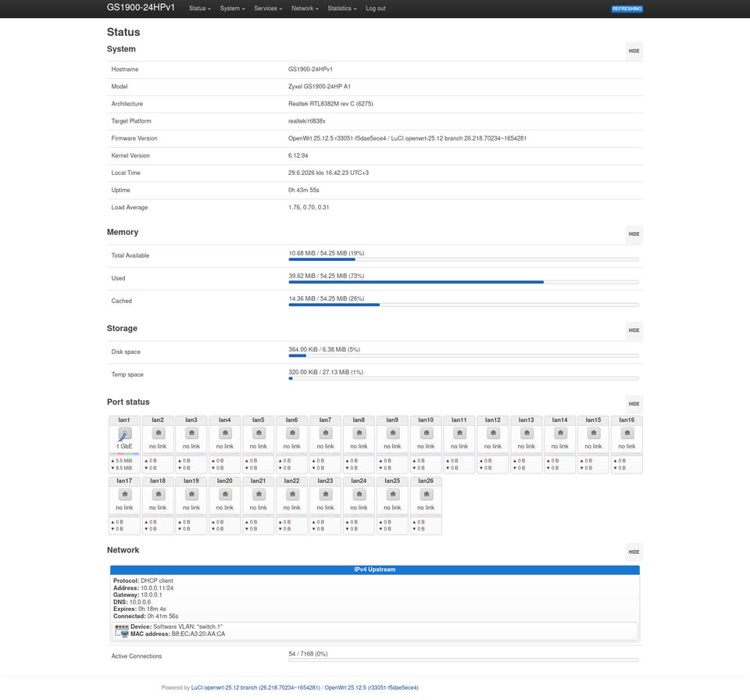
Task: Click the lan19 port icon
Action: [x=191, y=495]
